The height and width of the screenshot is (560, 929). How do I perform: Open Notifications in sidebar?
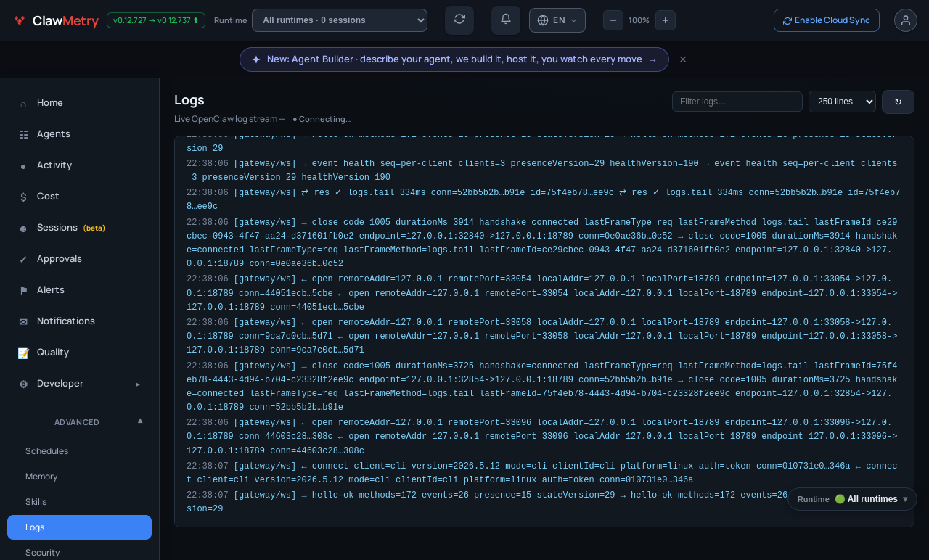click(80, 321)
